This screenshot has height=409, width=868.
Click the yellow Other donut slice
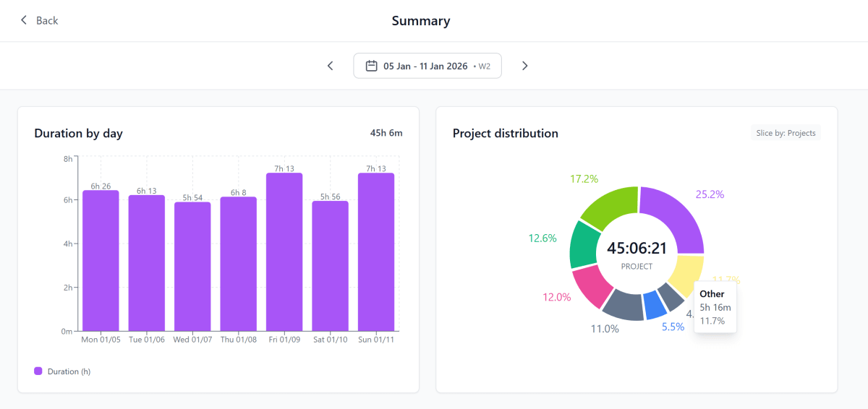pos(686,273)
